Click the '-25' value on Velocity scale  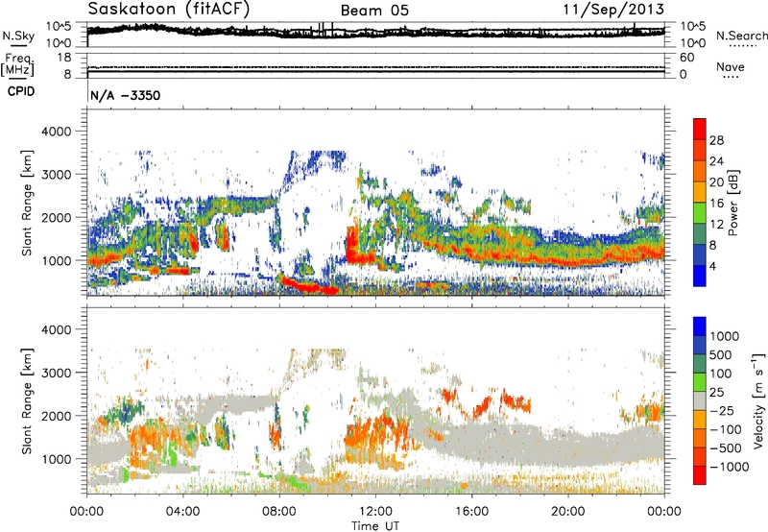[x=722, y=410]
